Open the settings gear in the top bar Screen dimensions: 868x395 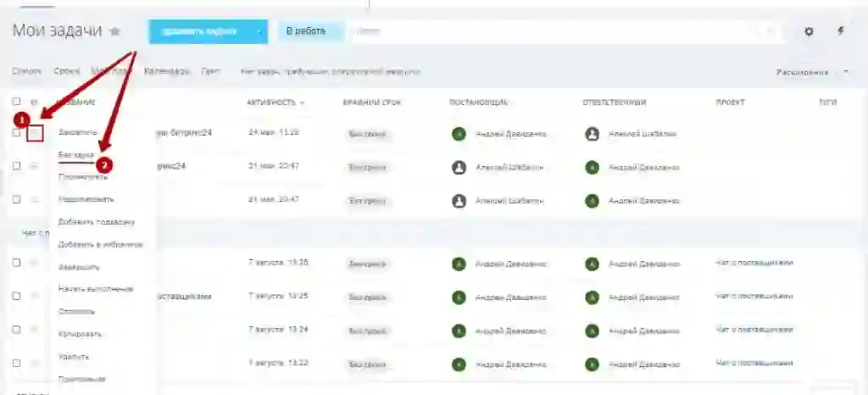tap(809, 31)
